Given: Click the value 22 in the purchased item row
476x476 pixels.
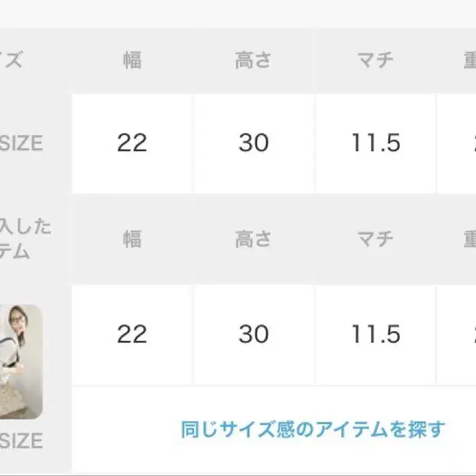Looking at the screenshot, I should point(132,334).
